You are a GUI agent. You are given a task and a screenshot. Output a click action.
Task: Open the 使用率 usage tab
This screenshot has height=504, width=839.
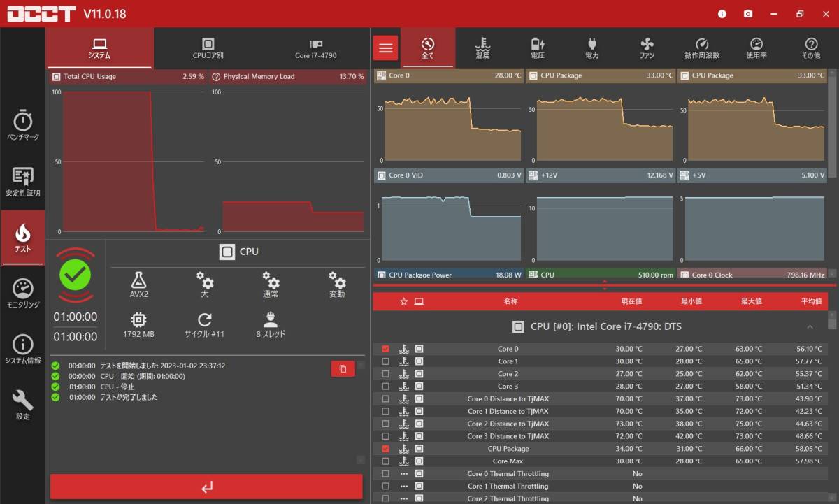click(756, 48)
